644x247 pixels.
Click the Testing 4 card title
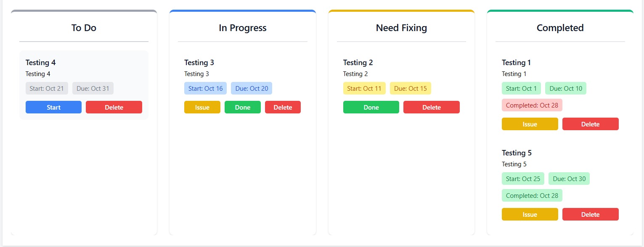(40, 63)
